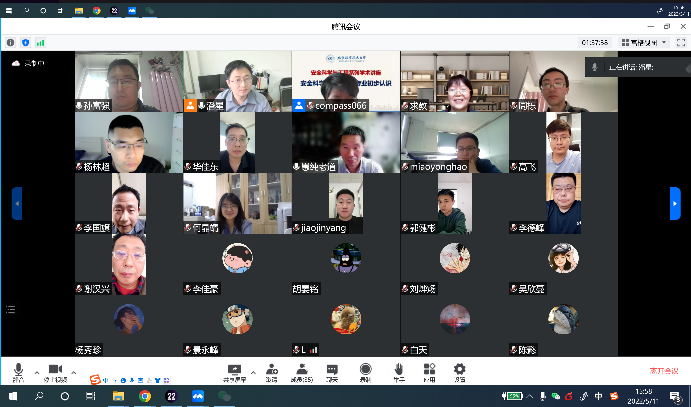Click the meeting info icon
The image size is (691, 407).
tap(10, 43)
